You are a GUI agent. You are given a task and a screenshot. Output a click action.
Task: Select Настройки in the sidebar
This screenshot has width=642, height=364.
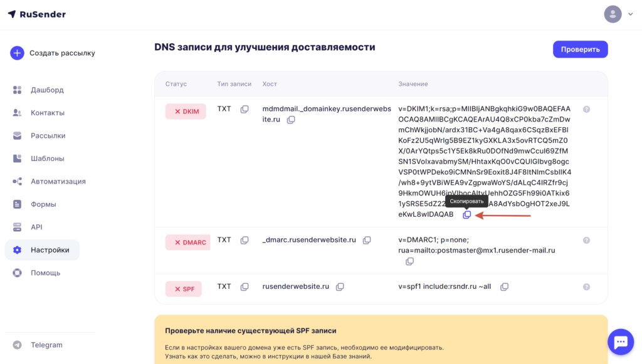point(42,250)
